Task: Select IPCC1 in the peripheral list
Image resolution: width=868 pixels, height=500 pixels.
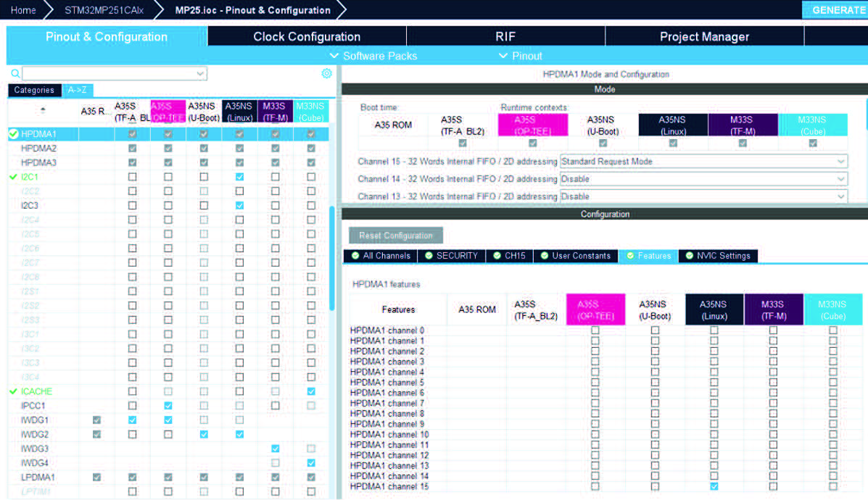Action: pos(33,405)
